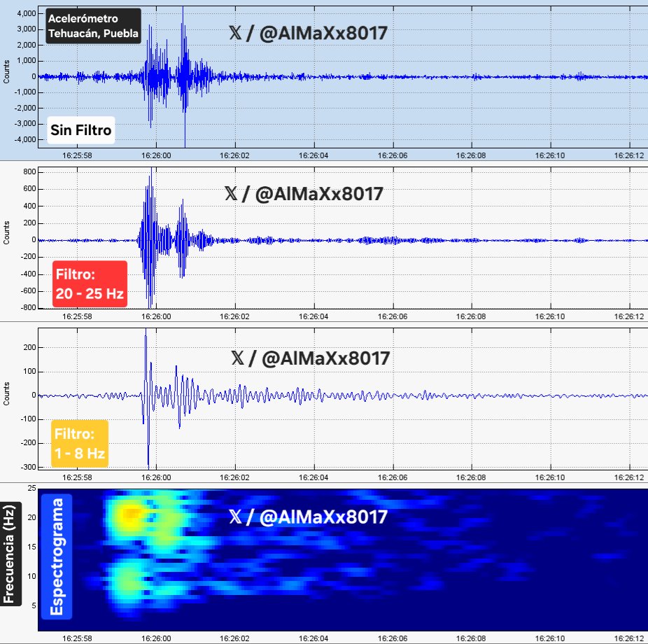Image resolution: width=648 pixels, height=644 pixels.
Task: Click the -4,000 tick on unfiltered plot
Action: pyautogui.click(x=25, y=139)
